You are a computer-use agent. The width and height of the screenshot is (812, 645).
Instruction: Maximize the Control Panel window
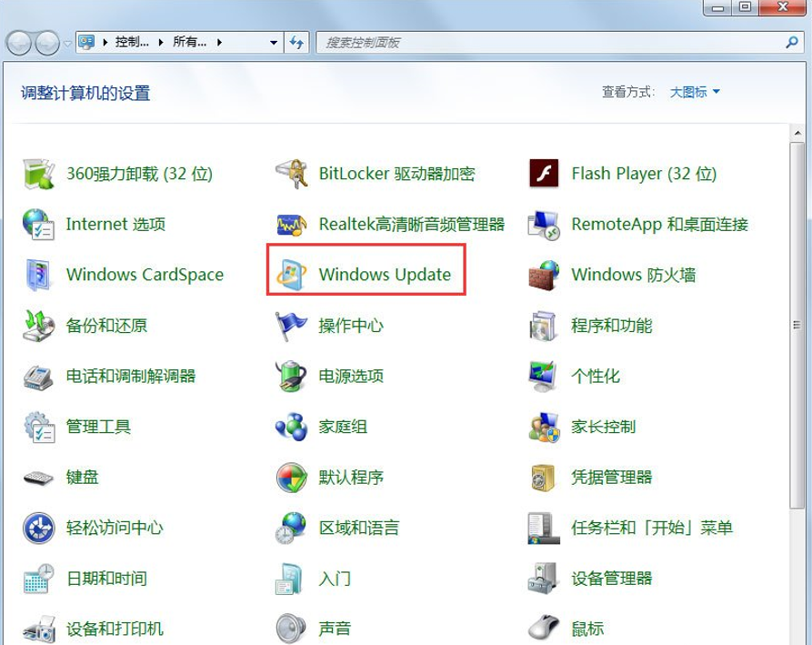click(x=746, y=7)
